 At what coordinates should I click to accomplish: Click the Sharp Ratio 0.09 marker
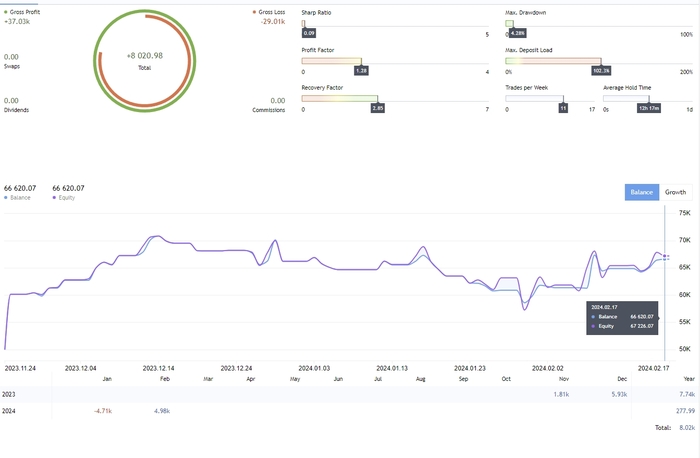[x=308, y=33]
